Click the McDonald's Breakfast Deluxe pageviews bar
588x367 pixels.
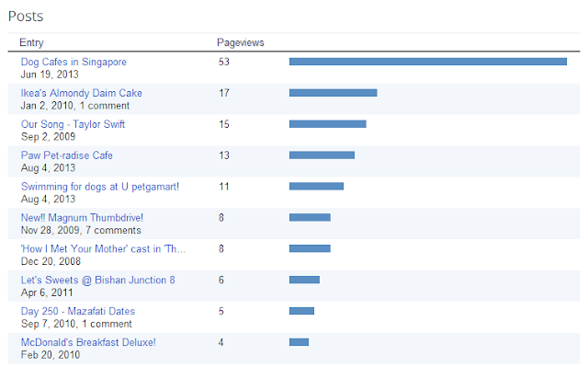click(299, 342)
